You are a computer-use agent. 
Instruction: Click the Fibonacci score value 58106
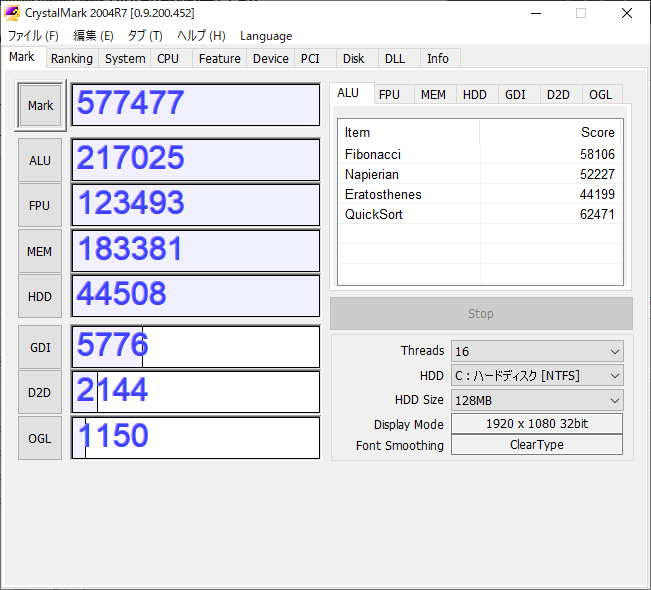click(597, 154)
